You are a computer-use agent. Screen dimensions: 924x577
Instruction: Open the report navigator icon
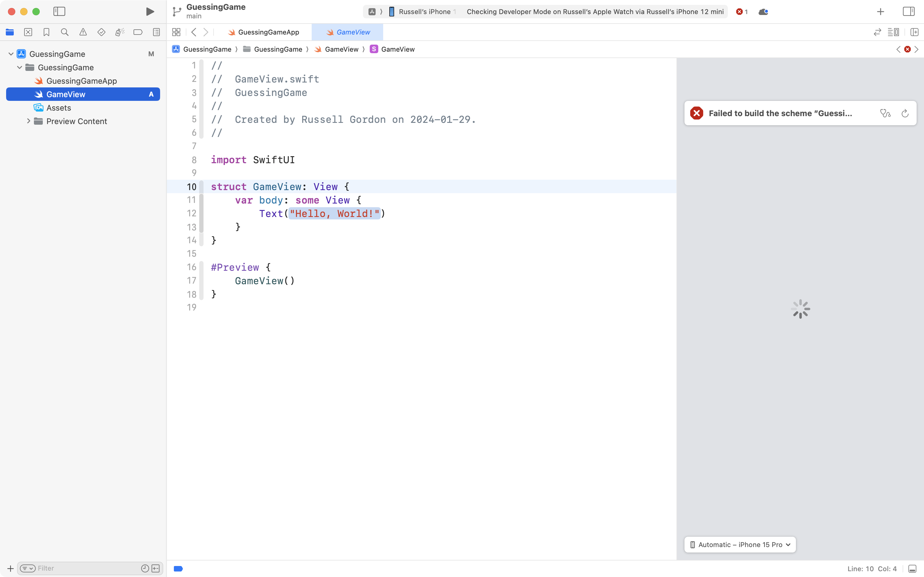coord(156,32)
